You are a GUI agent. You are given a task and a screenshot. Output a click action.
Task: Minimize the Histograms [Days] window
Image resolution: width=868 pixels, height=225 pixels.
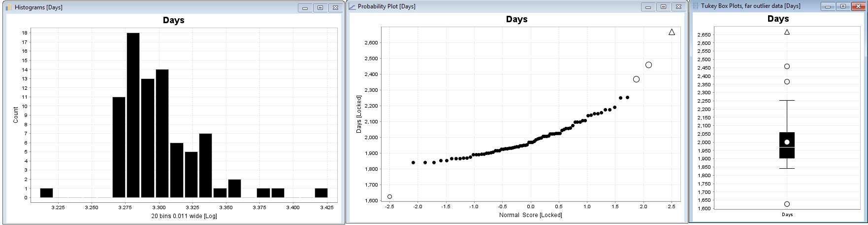point(305,8)
